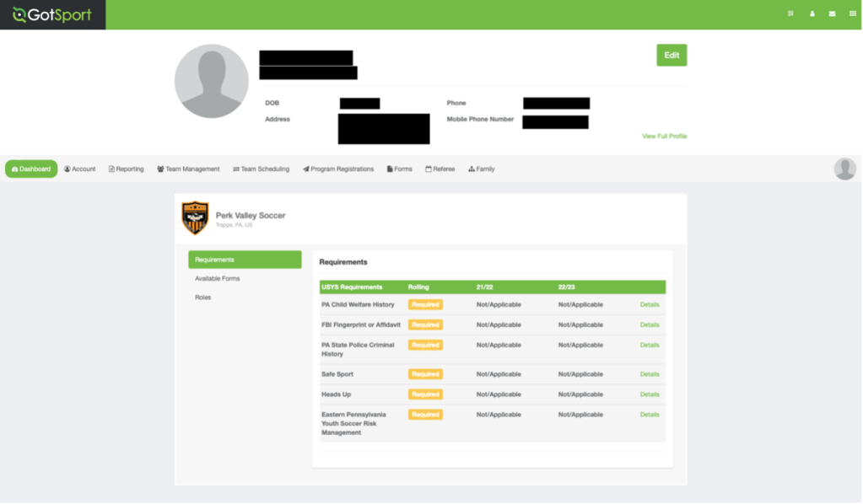
Task: Click the small avatar beside navigation bar
Action: point(844,169)
